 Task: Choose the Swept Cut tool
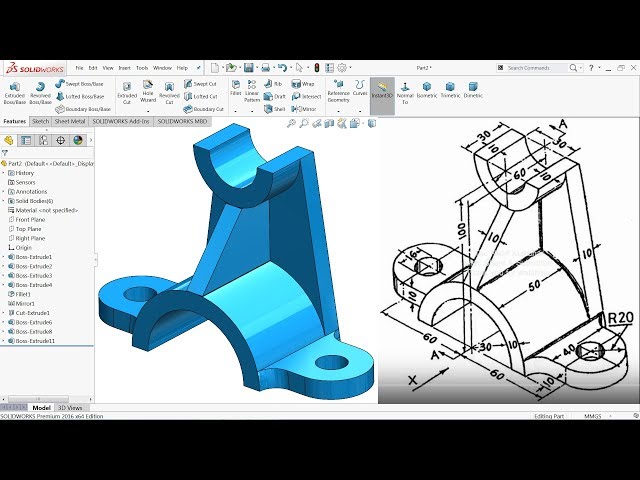[x=200, y=84]
